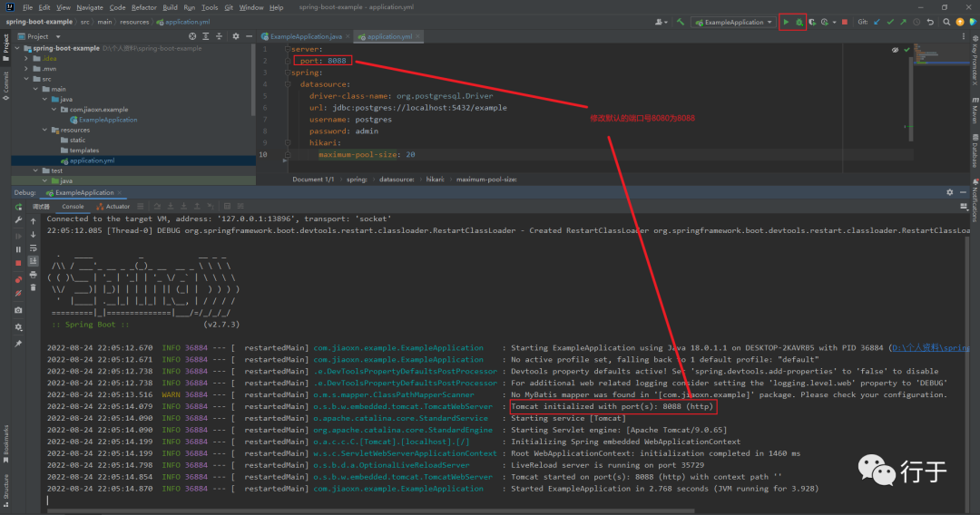The image size is (980, 515).
Task: Pause the program in debug panel
Action: click(x=18, y=248)
